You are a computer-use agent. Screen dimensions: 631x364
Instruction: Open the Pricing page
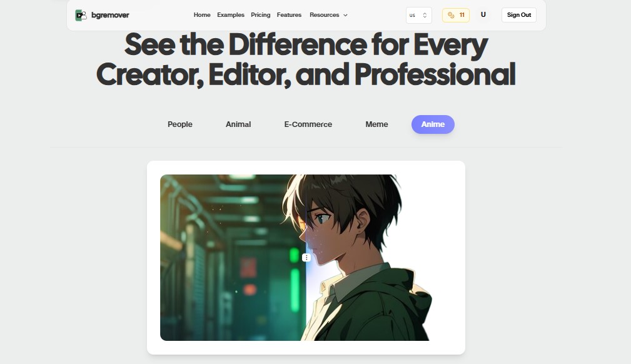(x=260, y=15)
